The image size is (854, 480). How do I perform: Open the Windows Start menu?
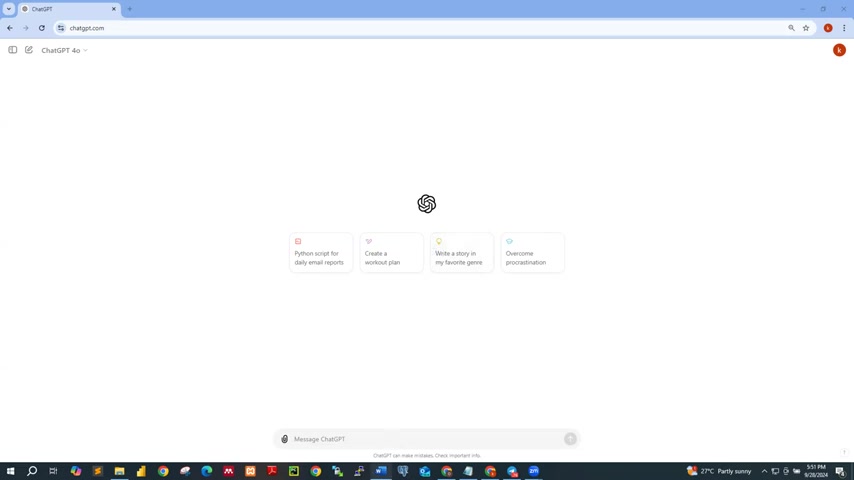point(10,471)
